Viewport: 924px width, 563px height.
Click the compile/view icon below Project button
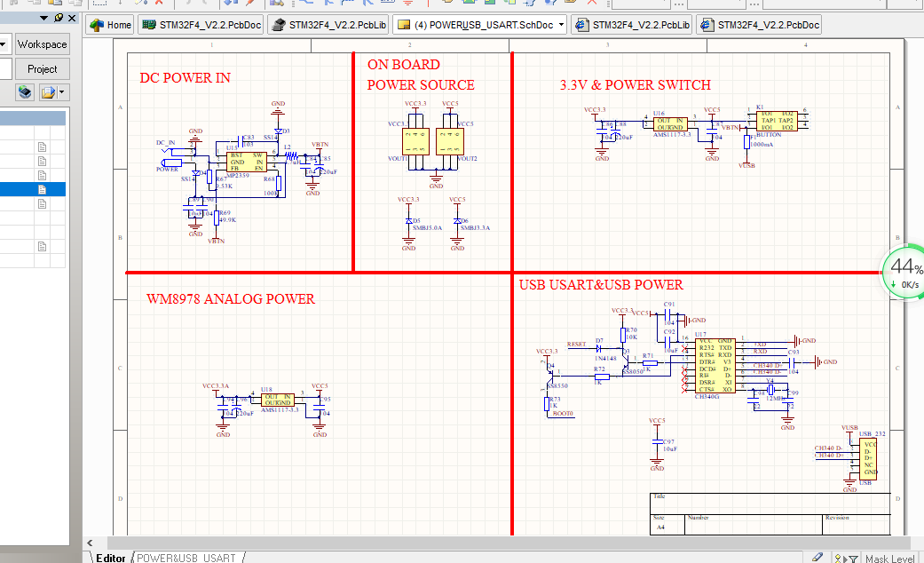pos(25,92)
